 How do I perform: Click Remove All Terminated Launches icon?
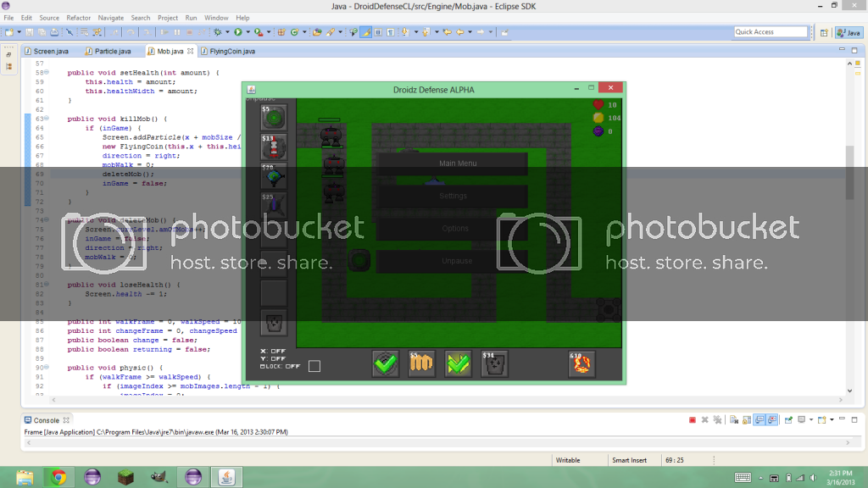coord(717,420)
